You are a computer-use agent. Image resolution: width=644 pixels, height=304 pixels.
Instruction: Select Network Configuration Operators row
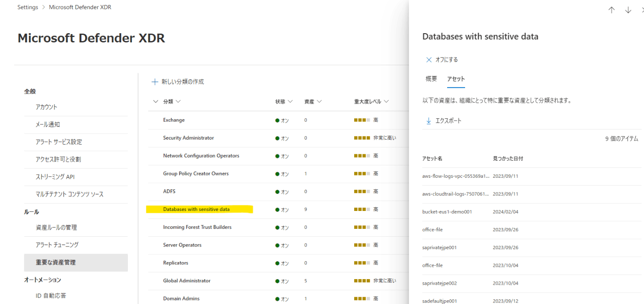[201, 156]
